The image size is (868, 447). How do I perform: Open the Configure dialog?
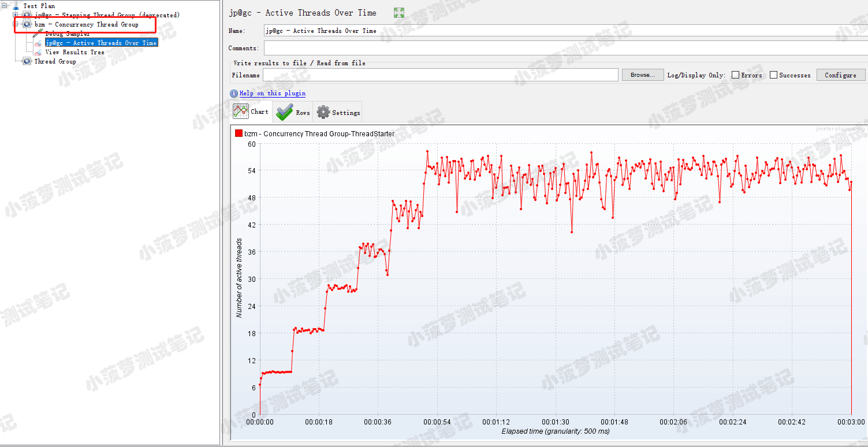(x=840, y=75)
